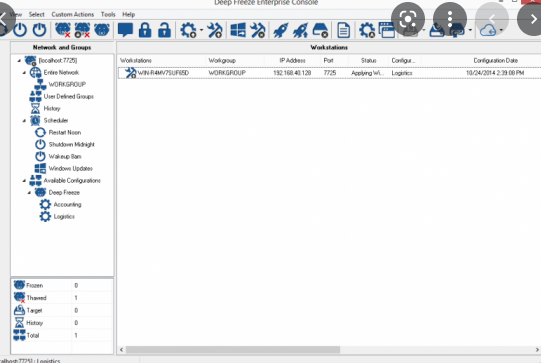The width and height of the screenshot is (541, 363).
Task: Click the 10/24/2014 2:39:08 PM cell
Action: click(x=495, y=73)
